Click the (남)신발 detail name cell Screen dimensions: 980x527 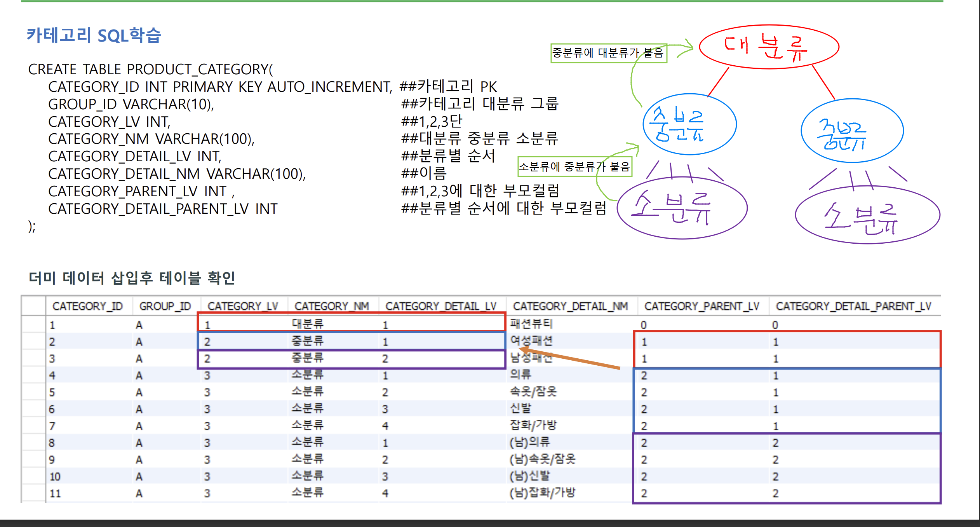(x=529, y=476)
